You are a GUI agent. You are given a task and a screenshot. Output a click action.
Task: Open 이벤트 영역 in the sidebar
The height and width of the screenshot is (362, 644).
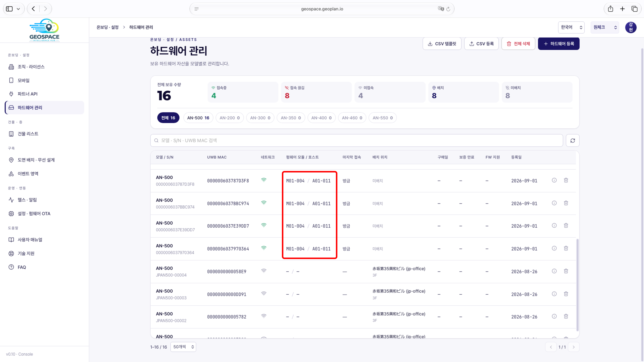click(44, 174)
